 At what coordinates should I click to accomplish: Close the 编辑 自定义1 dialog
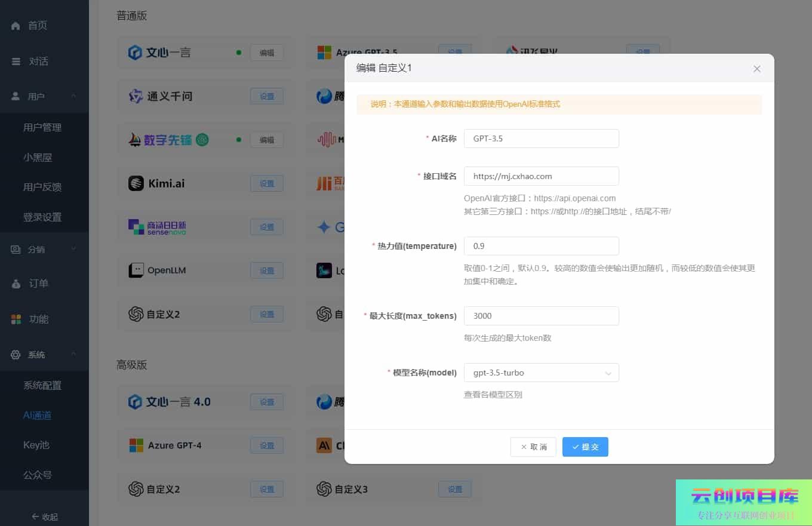[756, 69]
